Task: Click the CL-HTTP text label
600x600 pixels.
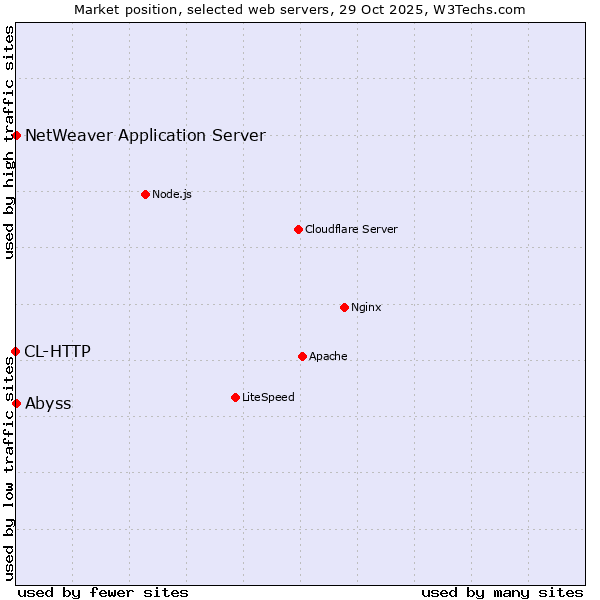Action: (57, 351)
